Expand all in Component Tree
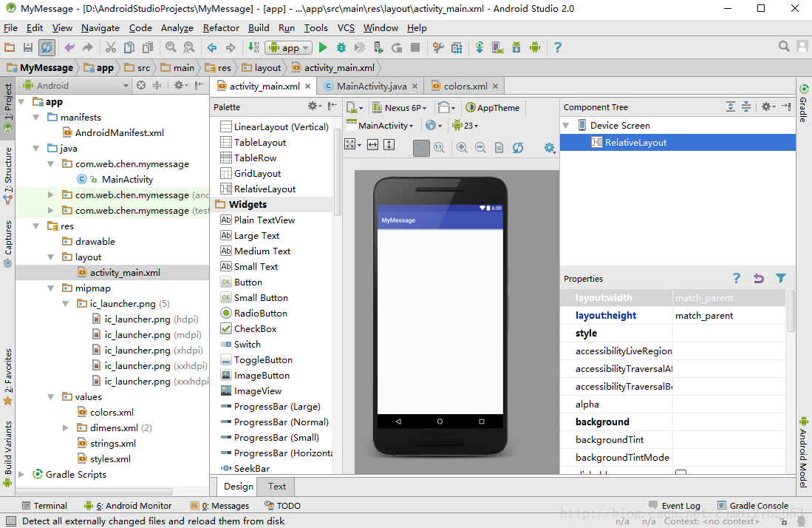 point(730,106)
